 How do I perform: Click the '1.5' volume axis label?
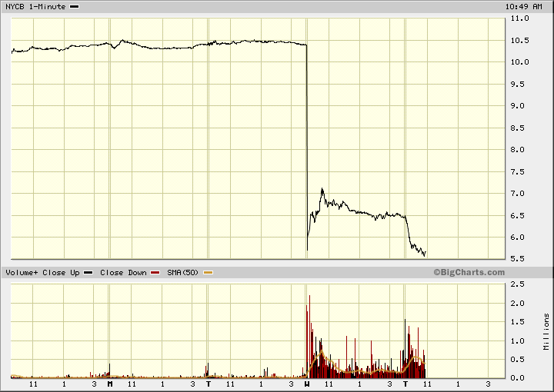click(x=518, y=322)
